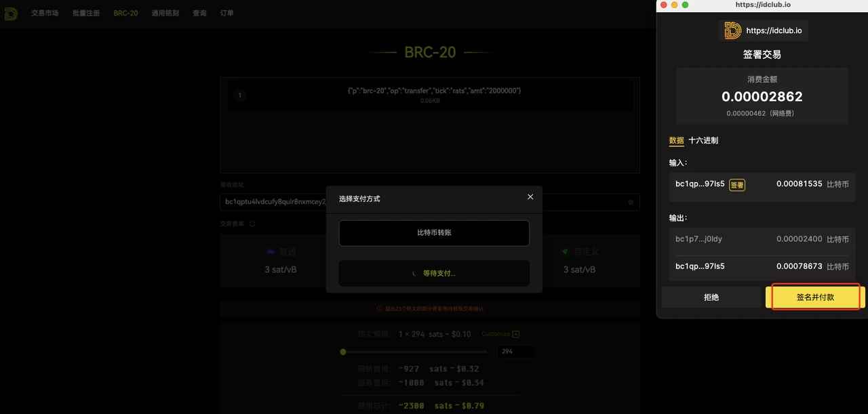Open the 订单 navigation item
The image size is (868, 414).
(x=227, y=14)
